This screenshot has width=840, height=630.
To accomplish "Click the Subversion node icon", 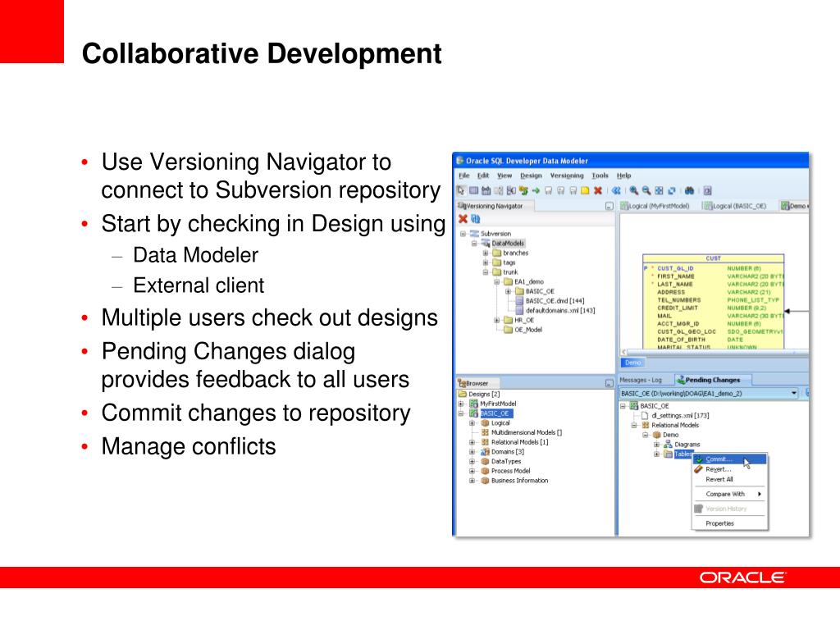I will point(474,234).
